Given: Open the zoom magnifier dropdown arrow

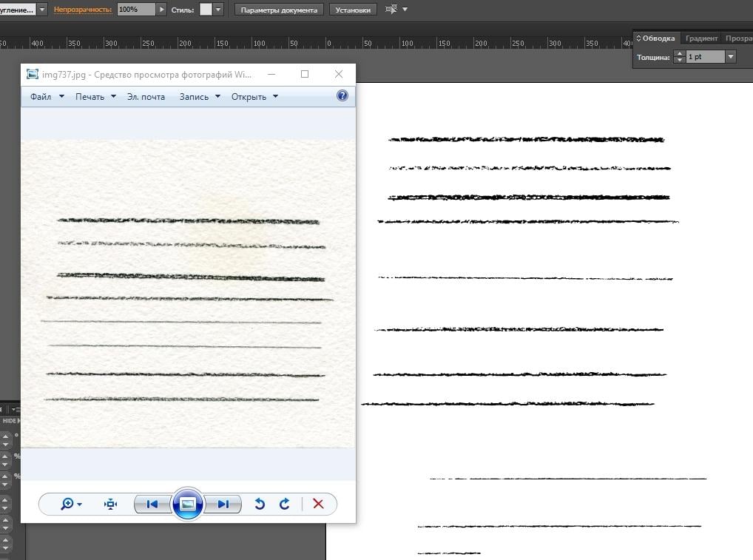Looking at the screenshot, I should pos(80,505).
